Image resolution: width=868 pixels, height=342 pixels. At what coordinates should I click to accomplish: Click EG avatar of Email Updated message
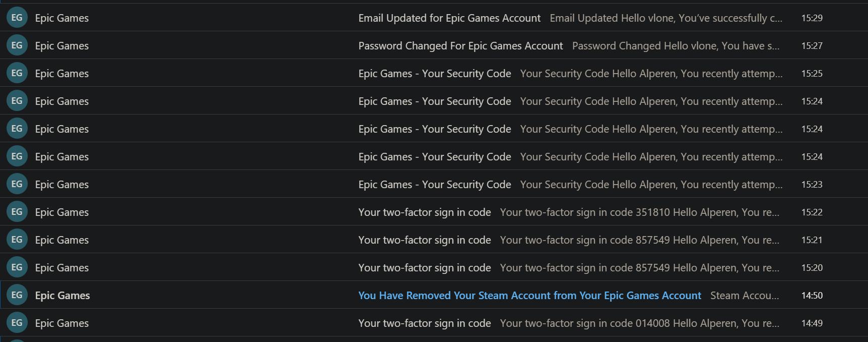click(x=17, y=18)
